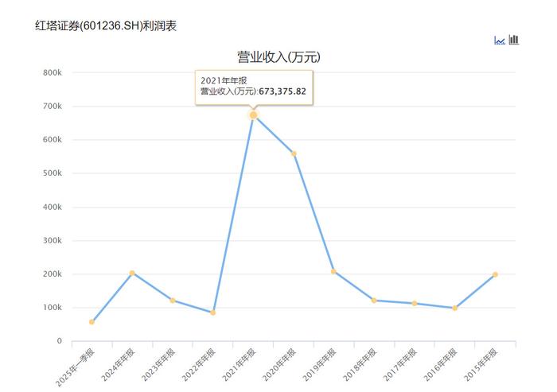Click the 2024年年报 data point on line
This screenshot has height=392, width=557.
pyautogui.click(x=132, y=273)
